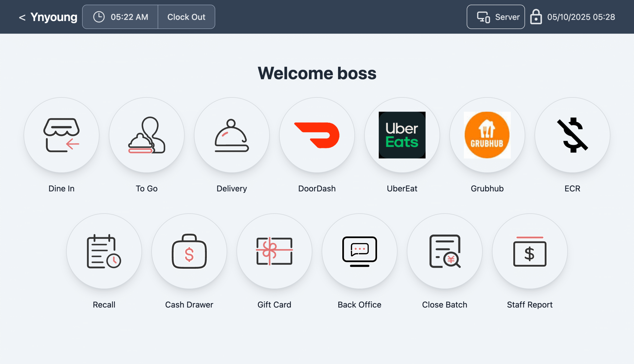The height and width of the screenshot is (364, 634).
Task: Click the To Go label
Action: tap(147, 189)
